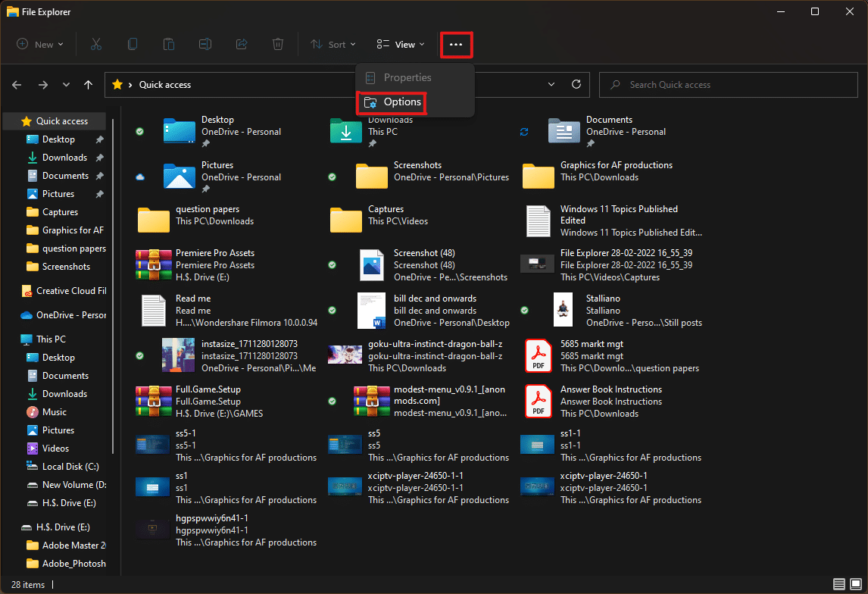
Task: Click the Rename icon in toolbar
Action: coord(205,44)
